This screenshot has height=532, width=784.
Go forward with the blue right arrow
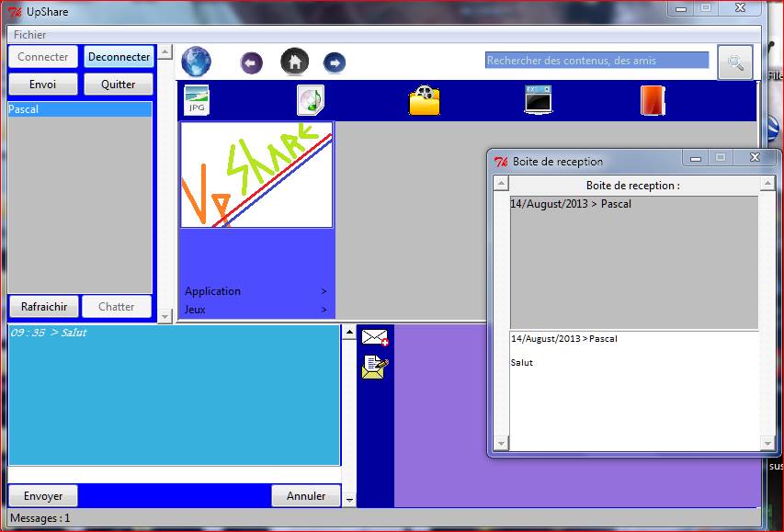(x=335, y=63)
